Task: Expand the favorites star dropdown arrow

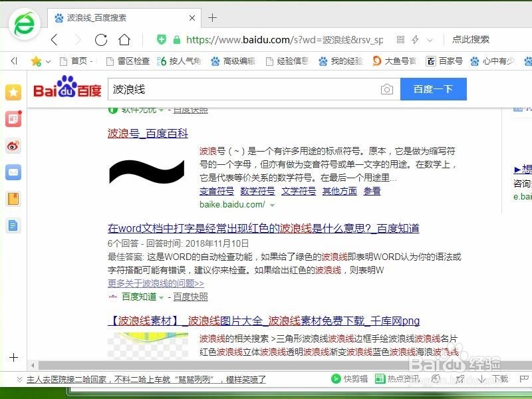Action: (48, 62)
